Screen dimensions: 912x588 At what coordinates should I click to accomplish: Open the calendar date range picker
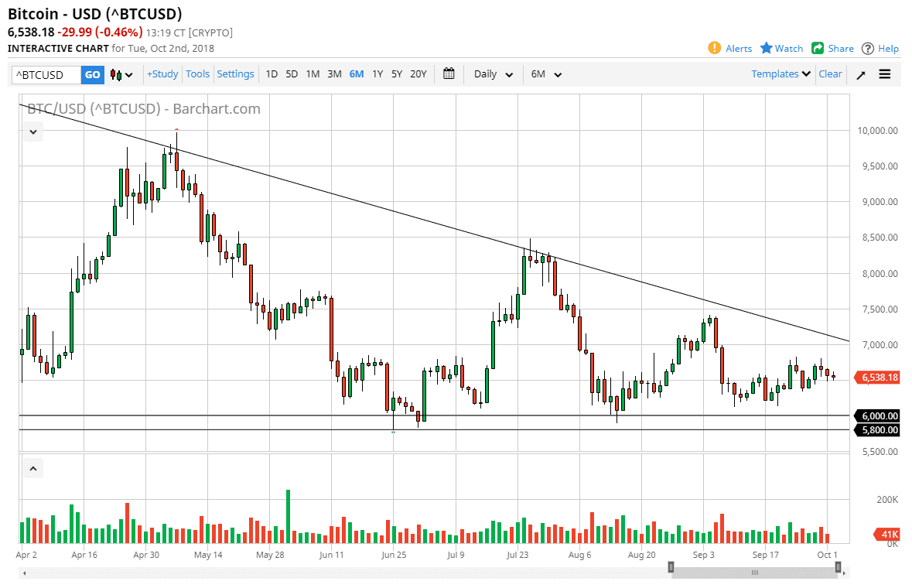[x=449, y=74]
